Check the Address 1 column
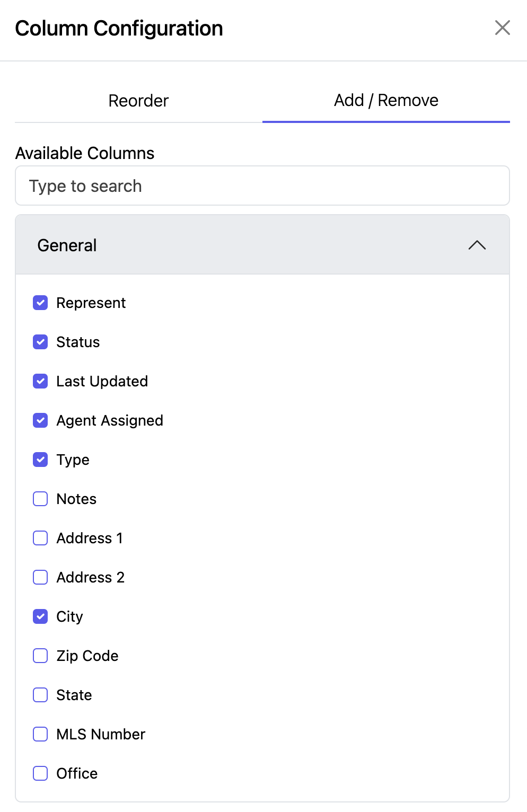This screenshot has width=527, height=812. click(40, 538)
